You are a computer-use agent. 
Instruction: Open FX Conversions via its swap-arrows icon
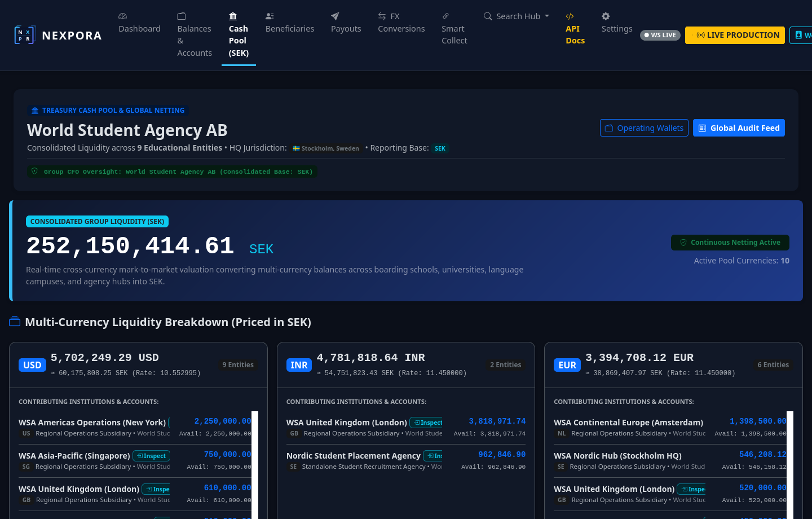pos(382,16)
